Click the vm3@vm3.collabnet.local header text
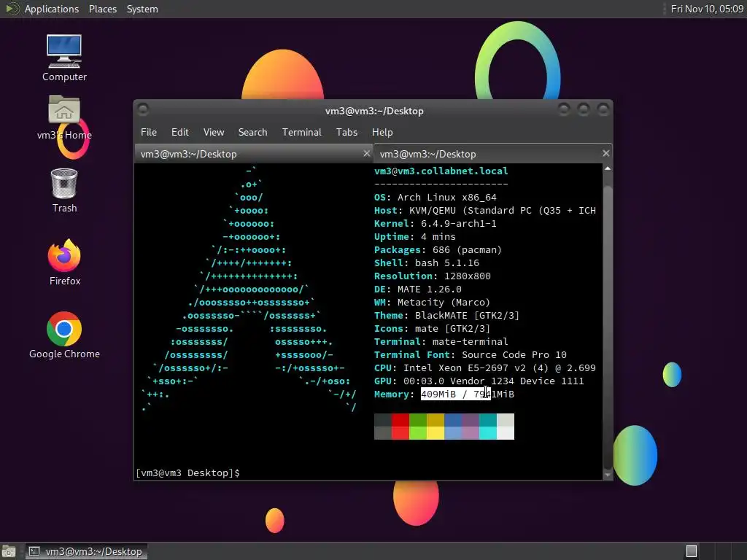The width and height of the screenshot is (747, 560). [x=441, y=171]
